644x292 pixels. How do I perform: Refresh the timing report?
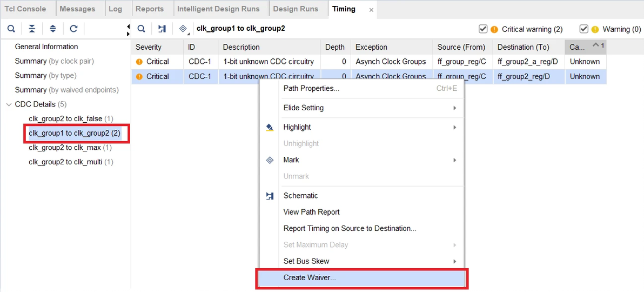click(73, 29)
